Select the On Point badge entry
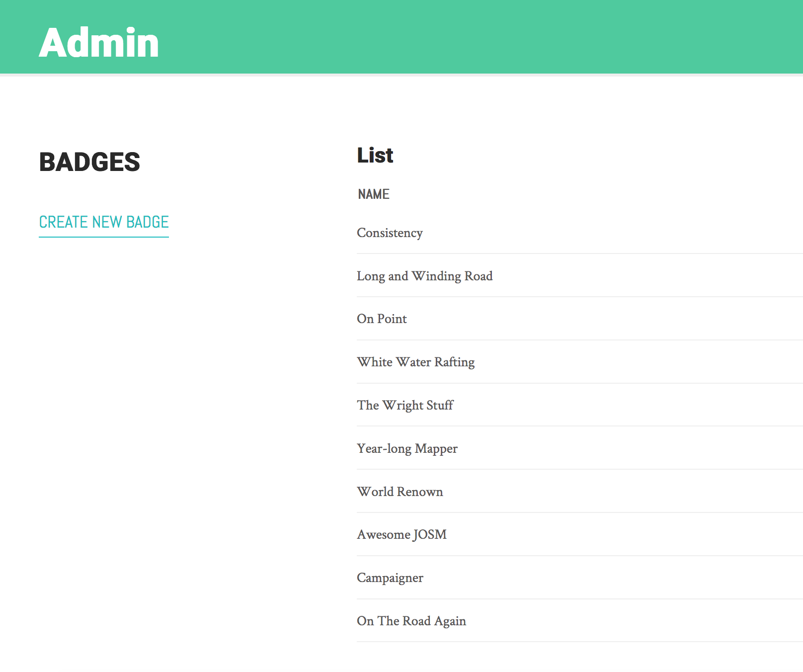Image resolution: width=803 pixels, height=672 pixels. [382, 319]
